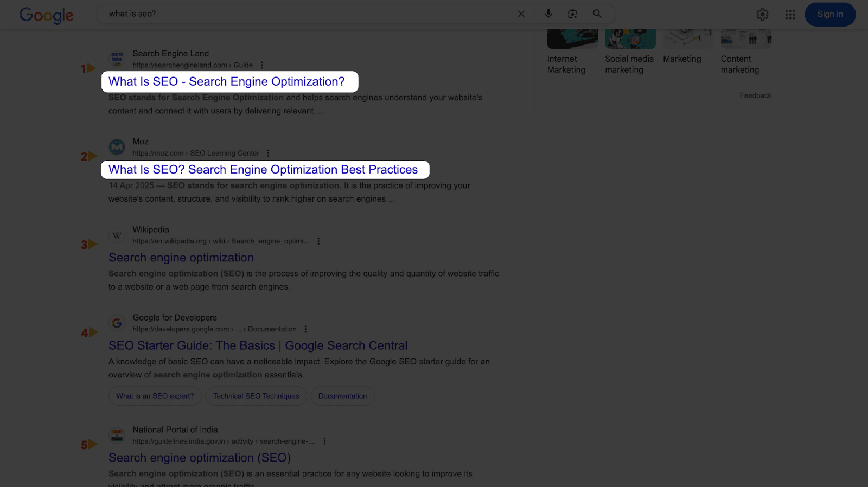Viewport: 868px width, 487px height.
Task: Click the 'Search Engine Land' site name
Action: point(171,54)
